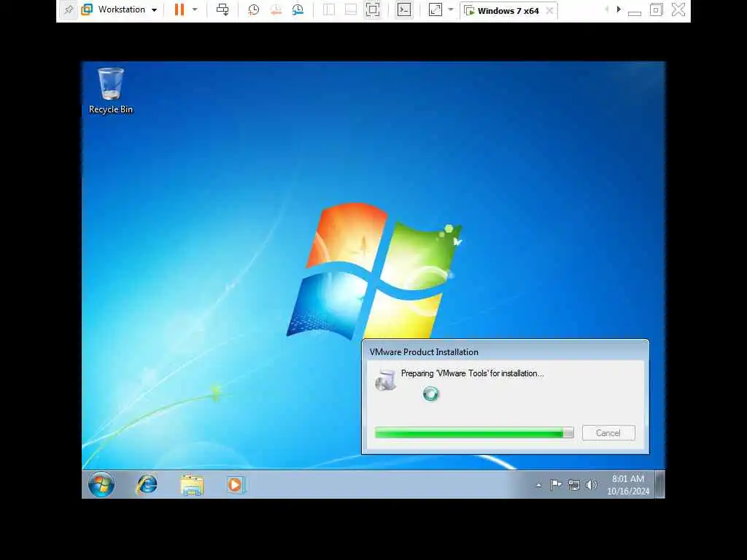This screenshot has height=560, width=747.
Task: Open the volume speaker tray icon
Action: click(591, 485)
